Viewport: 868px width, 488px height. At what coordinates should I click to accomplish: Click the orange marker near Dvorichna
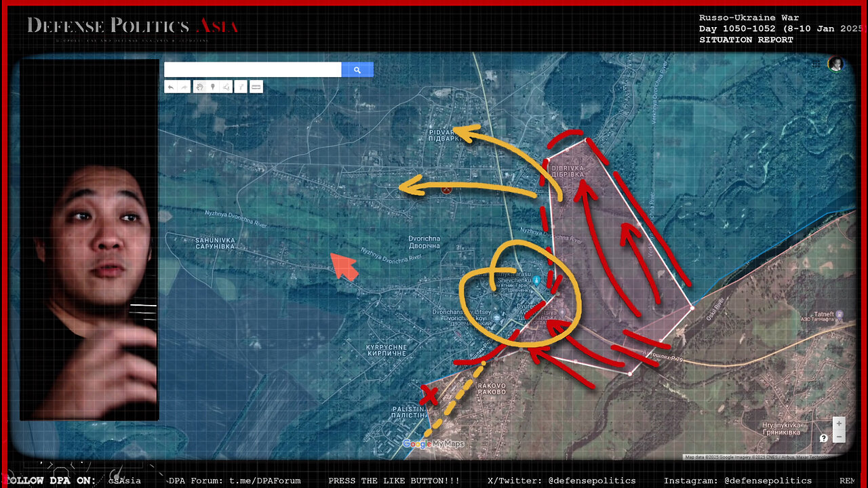[446, 189]
